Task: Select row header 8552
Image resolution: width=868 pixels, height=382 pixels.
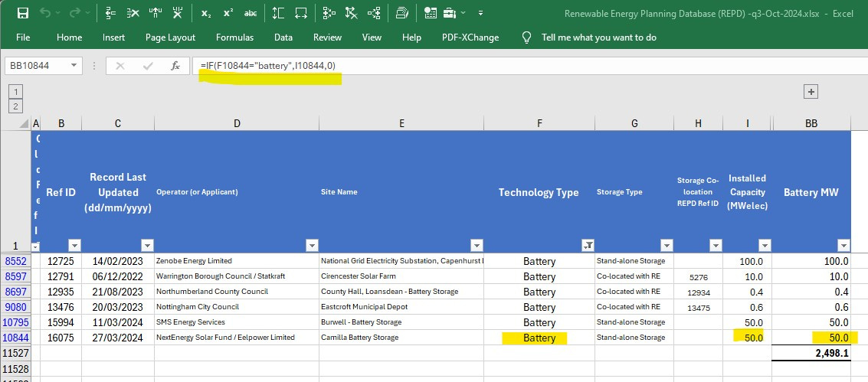Action: pyautogui.click(x=15, y=261)
